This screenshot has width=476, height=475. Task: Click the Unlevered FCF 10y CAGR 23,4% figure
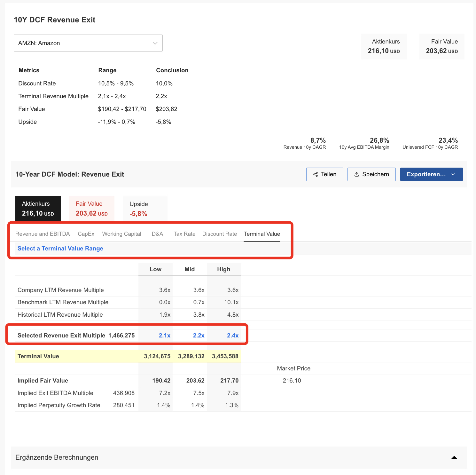448,140
